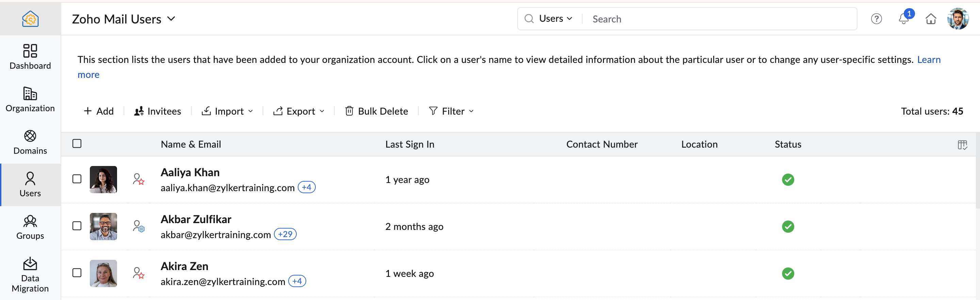The image size is (980, 300).
Task: Open the Domains sidebar section
Action: [x=30, y=143]
